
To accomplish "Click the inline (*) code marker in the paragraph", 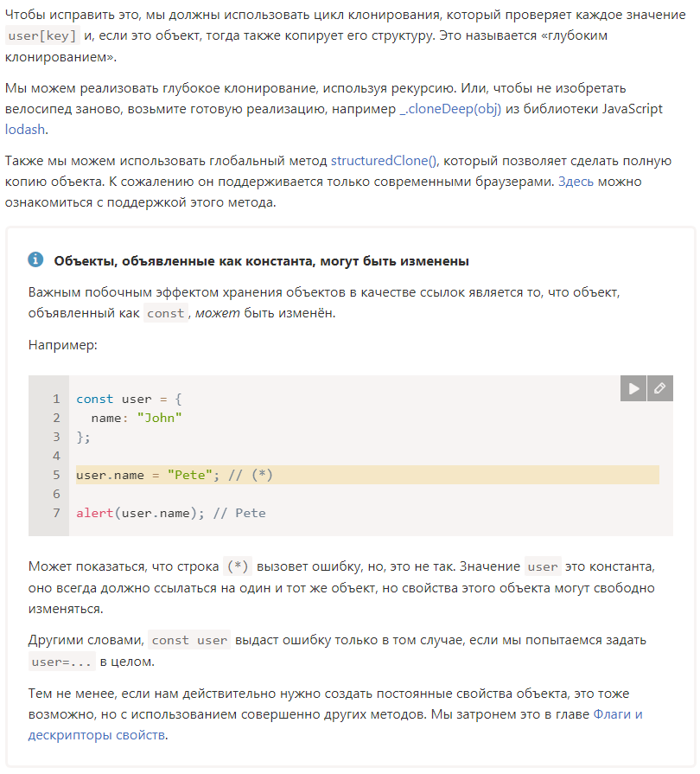I will coord(237,567).
